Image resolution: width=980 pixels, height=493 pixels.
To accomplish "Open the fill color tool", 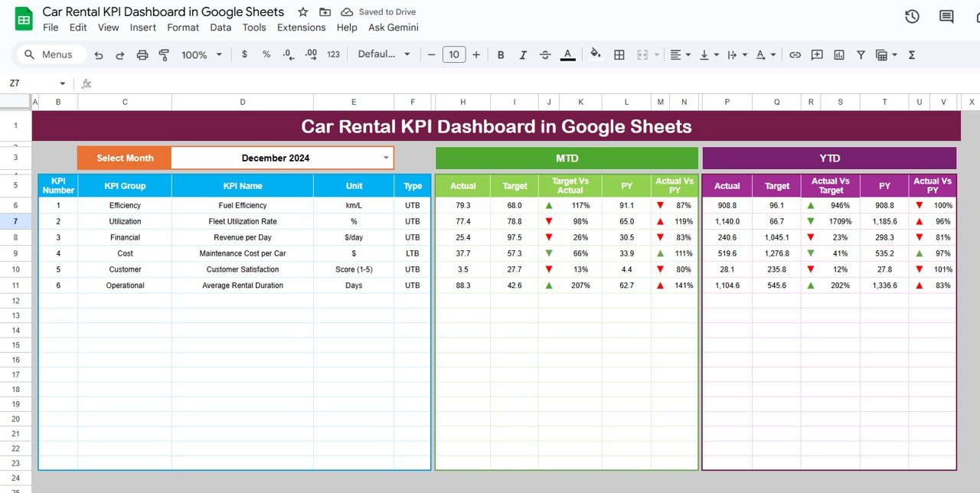I will [596, 54].
